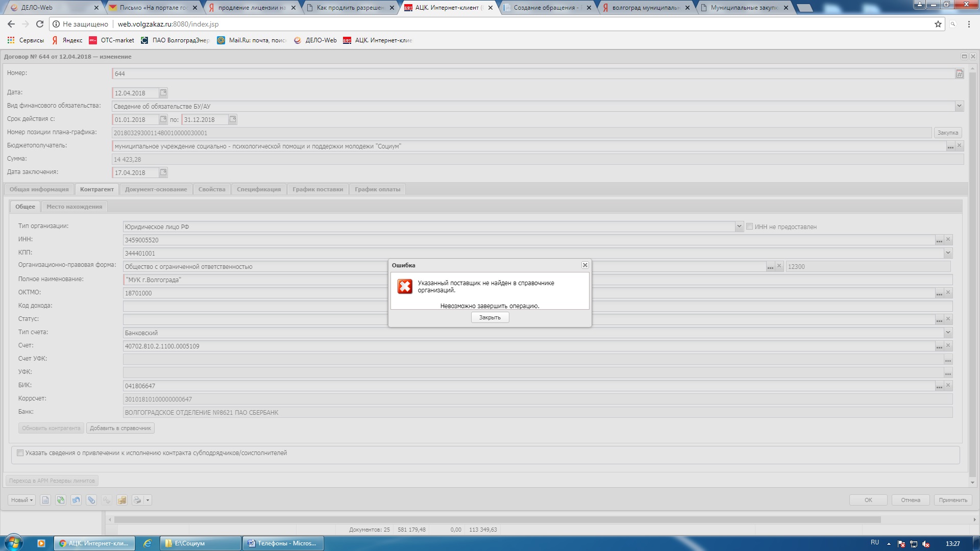This screenshot has height=551, width=980.
Task: Open Место нахождения sub-tab
Action: 75,207
